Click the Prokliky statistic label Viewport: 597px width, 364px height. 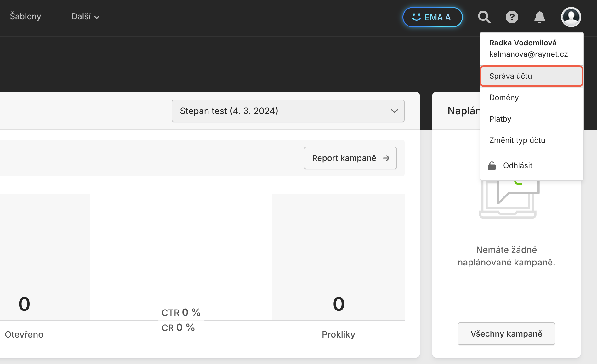click(x=338, y=334)
